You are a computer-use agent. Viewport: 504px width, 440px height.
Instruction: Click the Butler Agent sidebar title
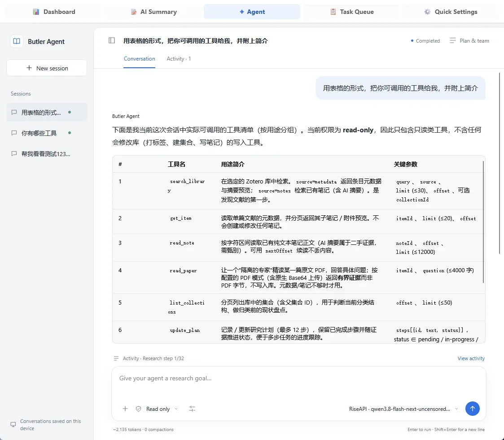[46, 42]
